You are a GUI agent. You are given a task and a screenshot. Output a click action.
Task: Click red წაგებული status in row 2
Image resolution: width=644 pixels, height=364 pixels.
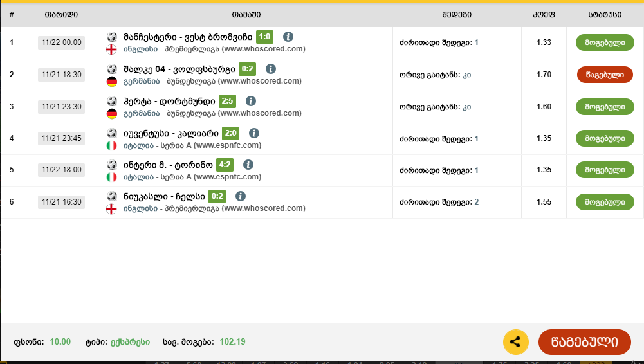(605, 75)
